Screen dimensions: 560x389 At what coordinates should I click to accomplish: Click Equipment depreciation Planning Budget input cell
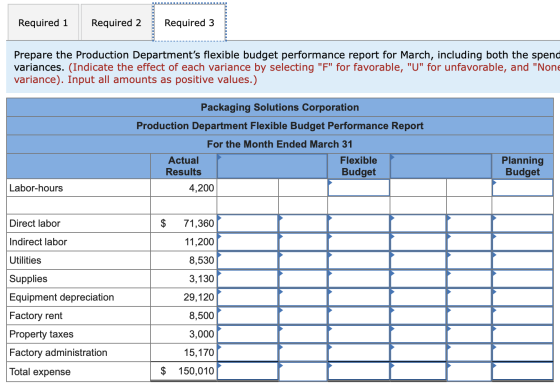click(522, 298)
